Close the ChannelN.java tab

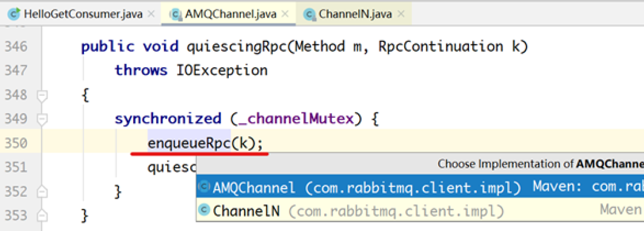tap(401, 14)
